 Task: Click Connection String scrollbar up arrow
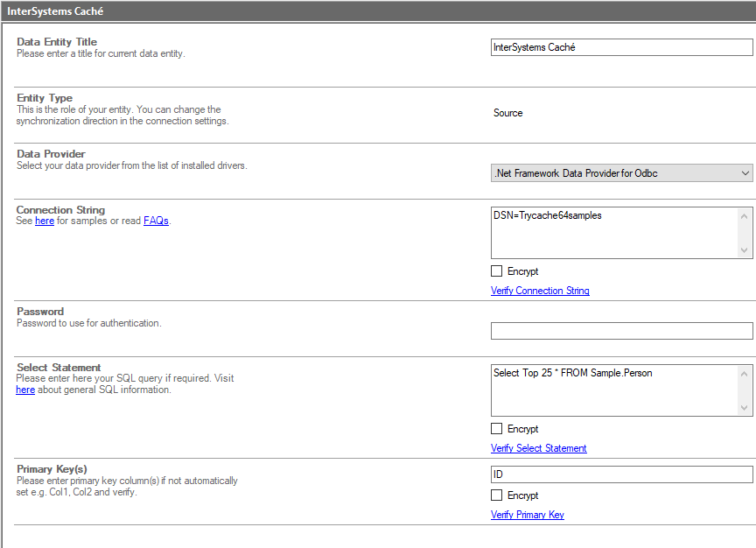point(745,215)
